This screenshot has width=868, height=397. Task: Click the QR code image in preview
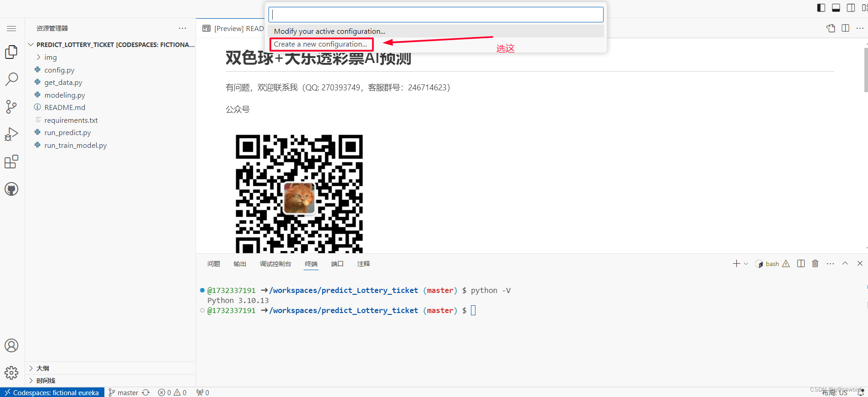(x=299, y=193)
